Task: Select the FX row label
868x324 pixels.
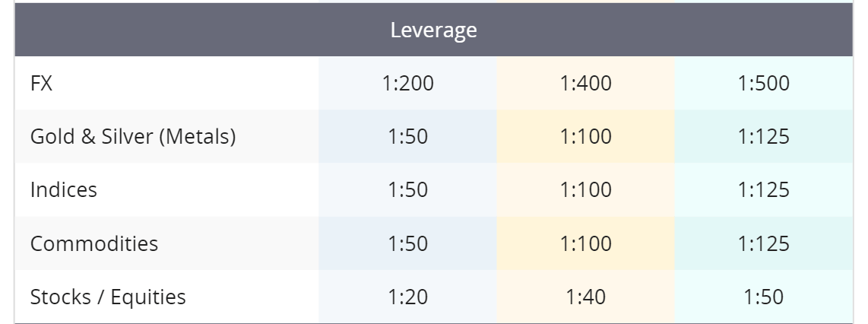Action: [42, 83]
